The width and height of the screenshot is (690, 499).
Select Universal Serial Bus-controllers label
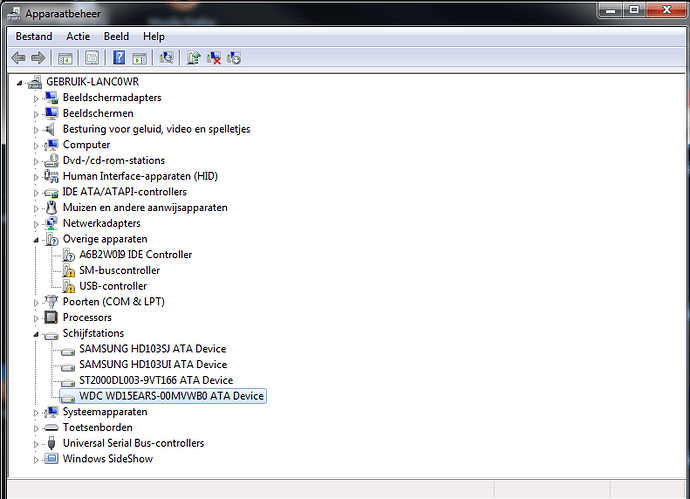(x=133, y=444)
